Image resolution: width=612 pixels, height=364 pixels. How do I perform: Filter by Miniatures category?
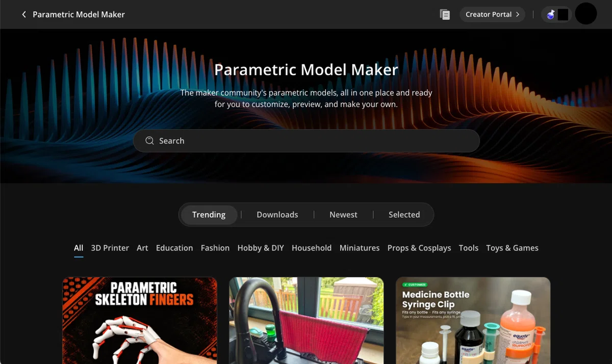pyautogui.click(x=360, y=248)
